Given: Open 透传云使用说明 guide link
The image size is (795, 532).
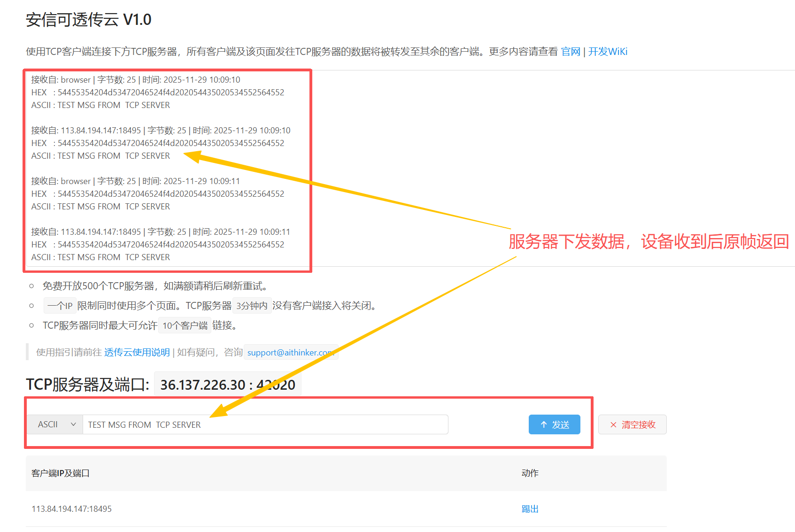Looking at the screenshot, I should click(x=137, y=352).
